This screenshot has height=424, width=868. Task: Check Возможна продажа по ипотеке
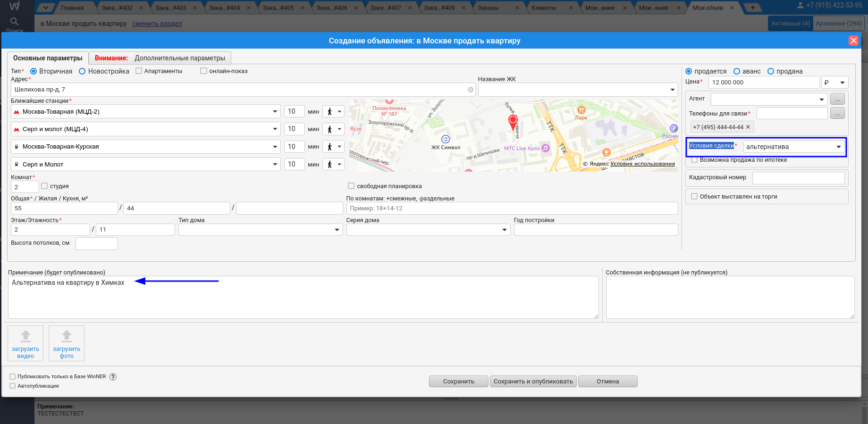(x=694, y=160)
